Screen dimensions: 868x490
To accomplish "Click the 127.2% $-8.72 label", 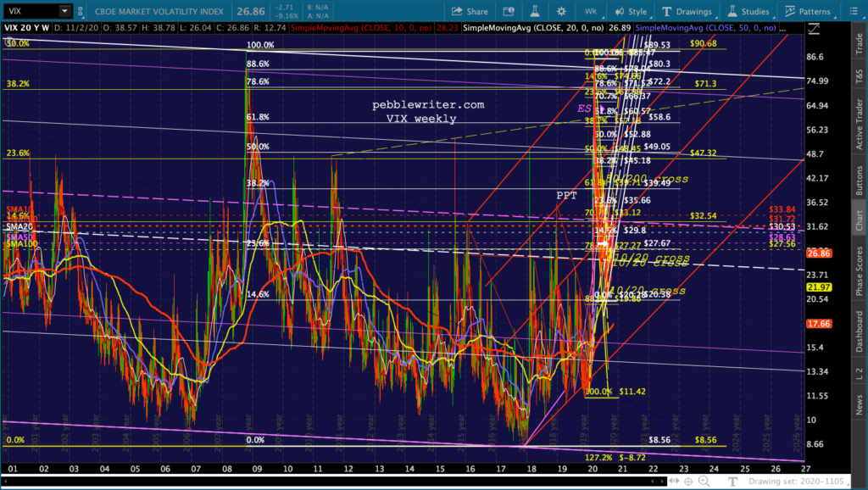I will coord(615,458).
